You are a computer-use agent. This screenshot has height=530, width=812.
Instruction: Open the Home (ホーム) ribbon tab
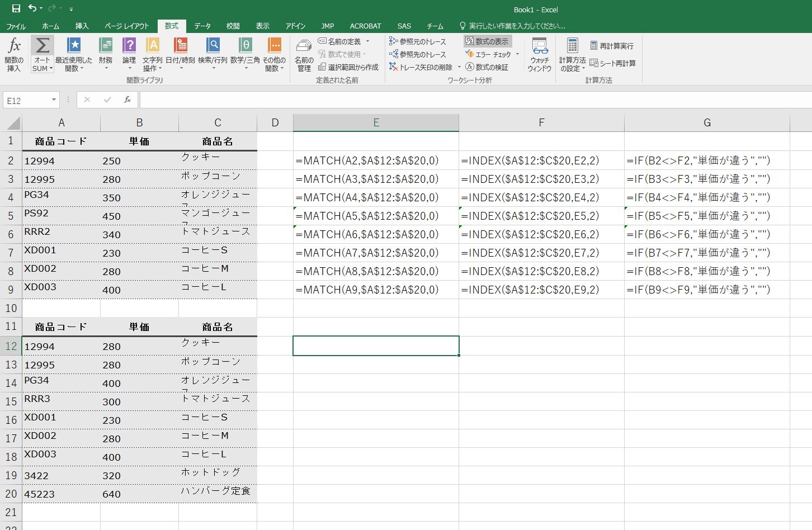tap(50, 26)
